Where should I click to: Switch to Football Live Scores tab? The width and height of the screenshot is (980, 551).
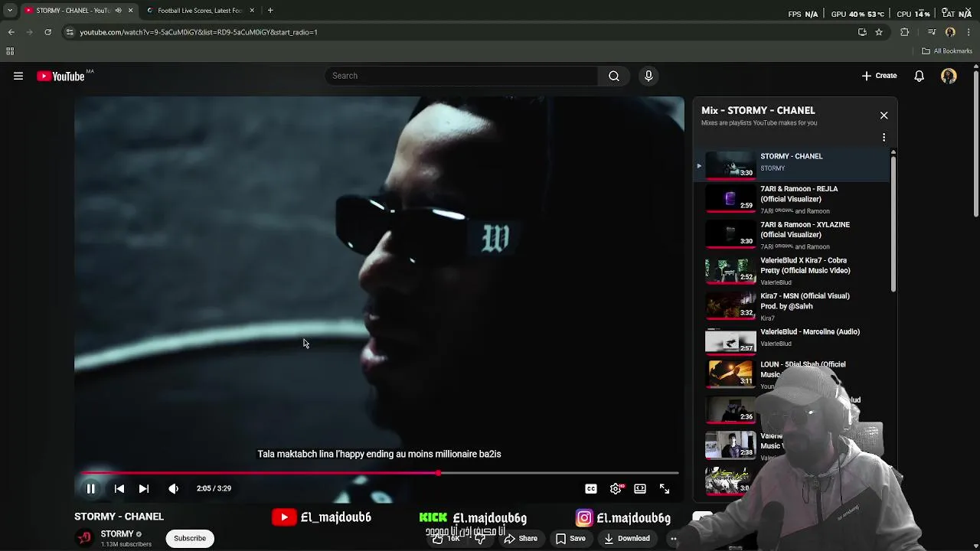tap(201, 11)
